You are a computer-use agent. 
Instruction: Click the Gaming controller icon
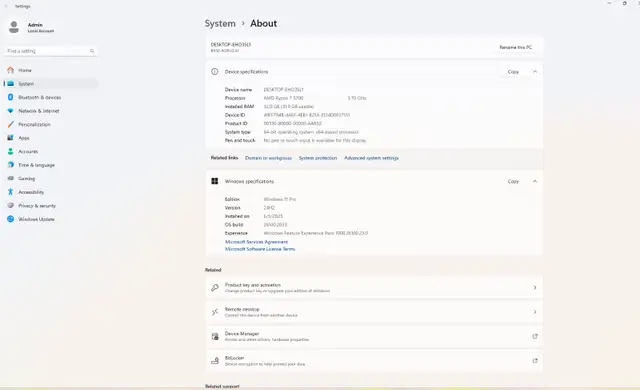(x=11, y=178)
